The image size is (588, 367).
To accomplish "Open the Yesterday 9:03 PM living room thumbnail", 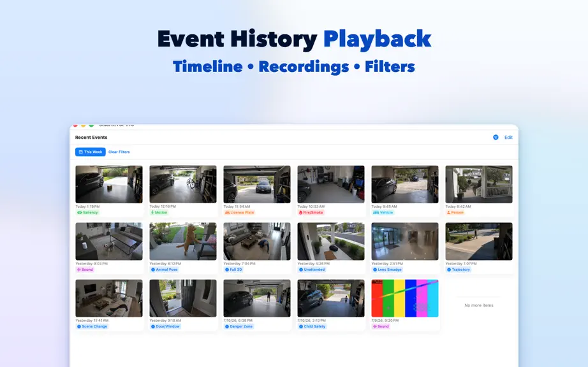I will point(109,241).
